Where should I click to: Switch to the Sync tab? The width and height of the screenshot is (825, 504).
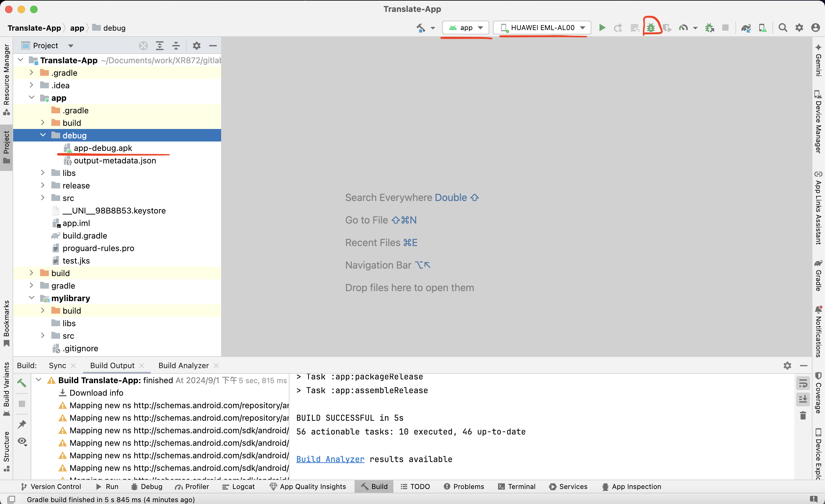(x=58, y=365)
